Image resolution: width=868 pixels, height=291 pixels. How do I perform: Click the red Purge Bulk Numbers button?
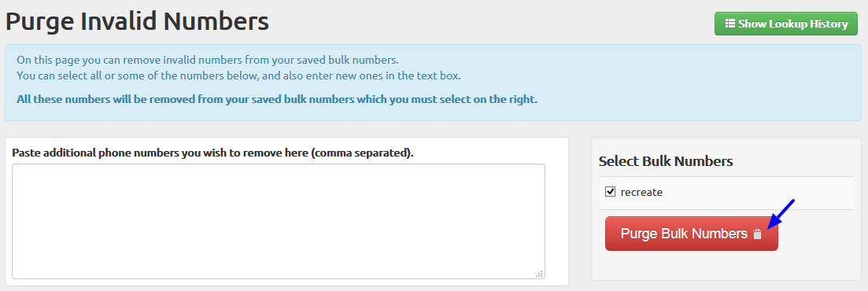tap(692, 234)
